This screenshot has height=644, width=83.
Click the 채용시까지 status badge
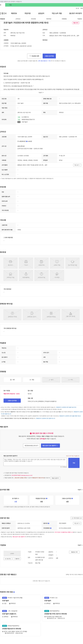pos(76,23)
